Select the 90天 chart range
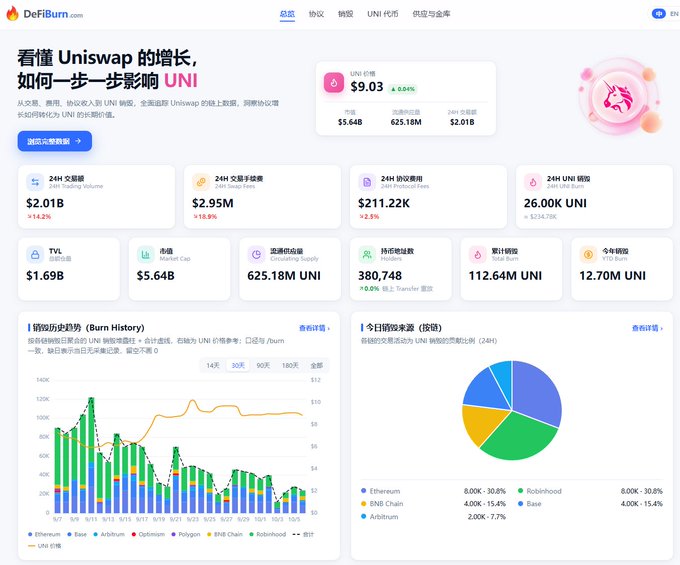 (x=263, y=366)
